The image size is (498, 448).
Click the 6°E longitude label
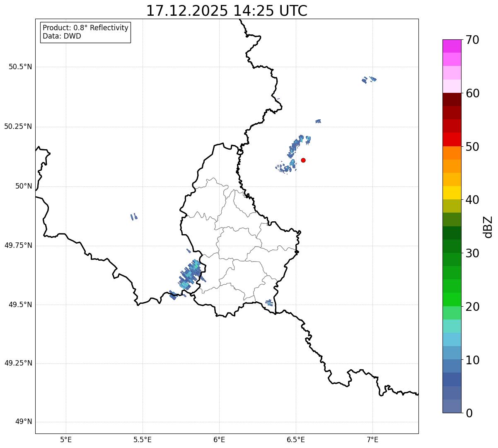click(219, 439)
